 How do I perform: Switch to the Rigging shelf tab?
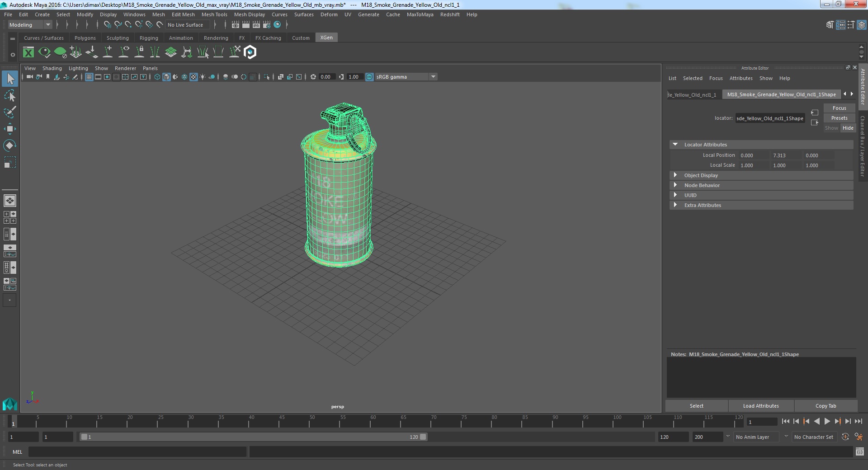tap(149, 38)
